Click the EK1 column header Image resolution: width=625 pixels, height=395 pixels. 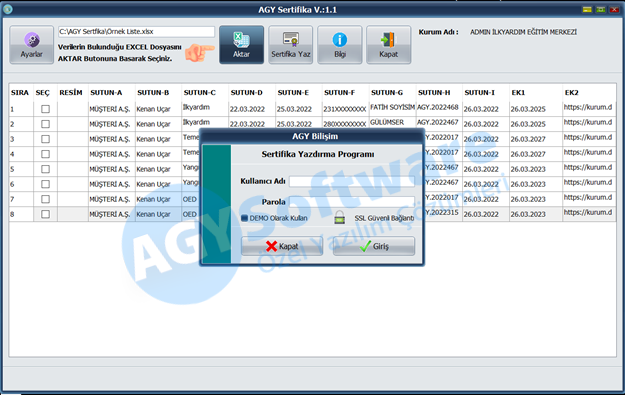518,92
